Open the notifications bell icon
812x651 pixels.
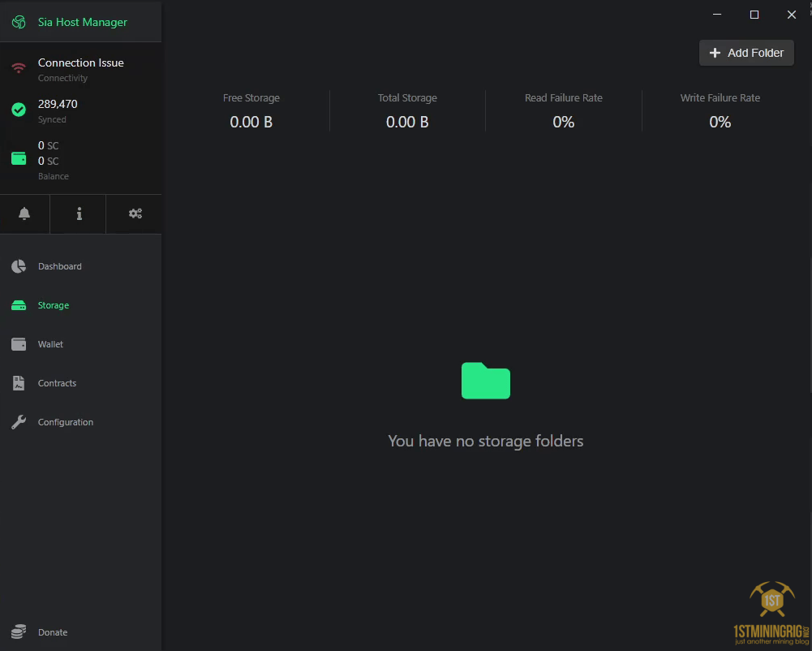(x=24, y=213)
